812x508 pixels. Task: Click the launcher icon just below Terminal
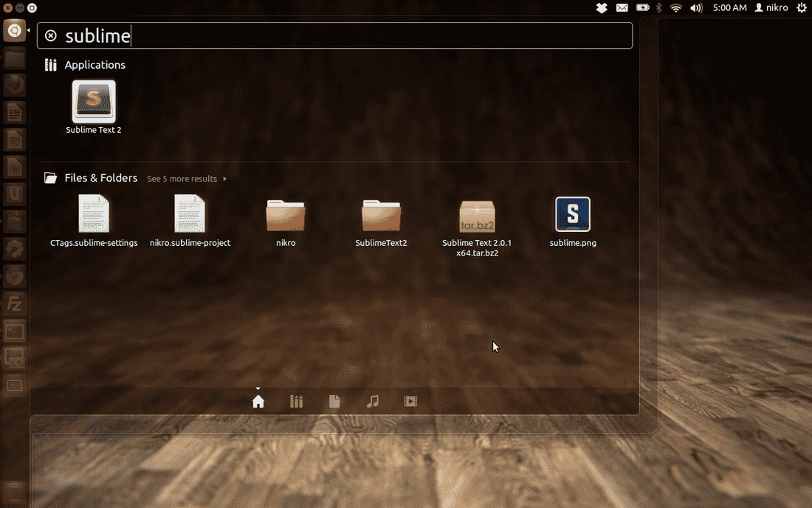point(15,358)
